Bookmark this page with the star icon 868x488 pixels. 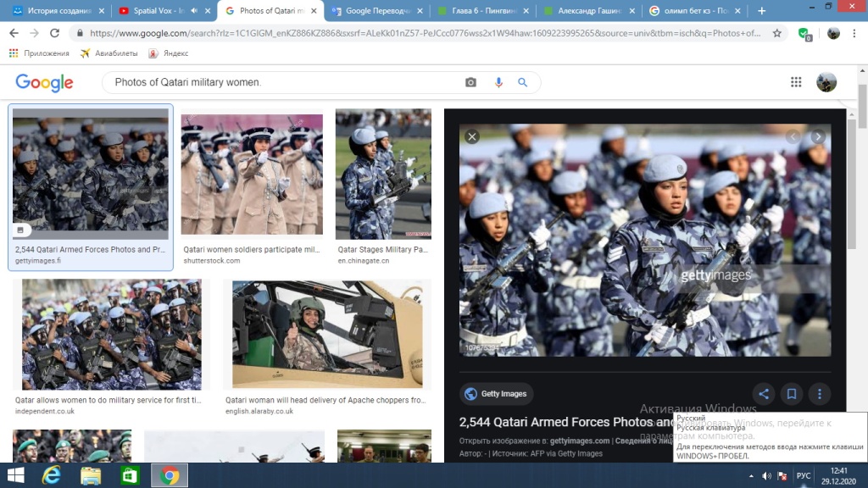777,33
